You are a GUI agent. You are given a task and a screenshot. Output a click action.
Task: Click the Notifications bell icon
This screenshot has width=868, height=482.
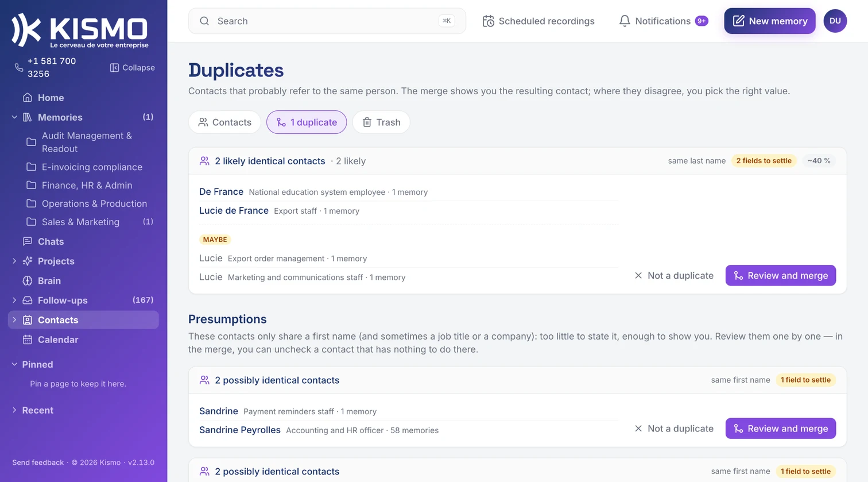625,21
